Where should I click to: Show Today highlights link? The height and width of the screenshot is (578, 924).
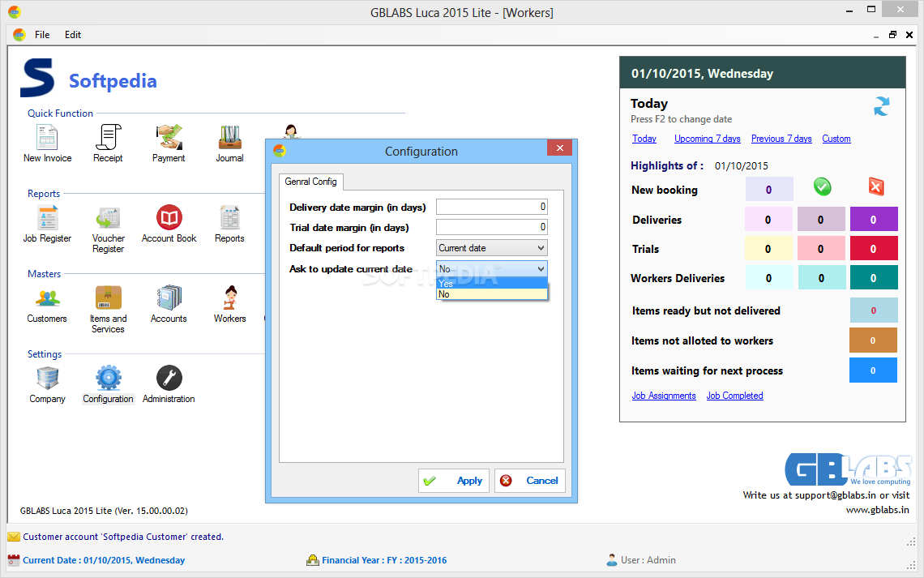644,139
